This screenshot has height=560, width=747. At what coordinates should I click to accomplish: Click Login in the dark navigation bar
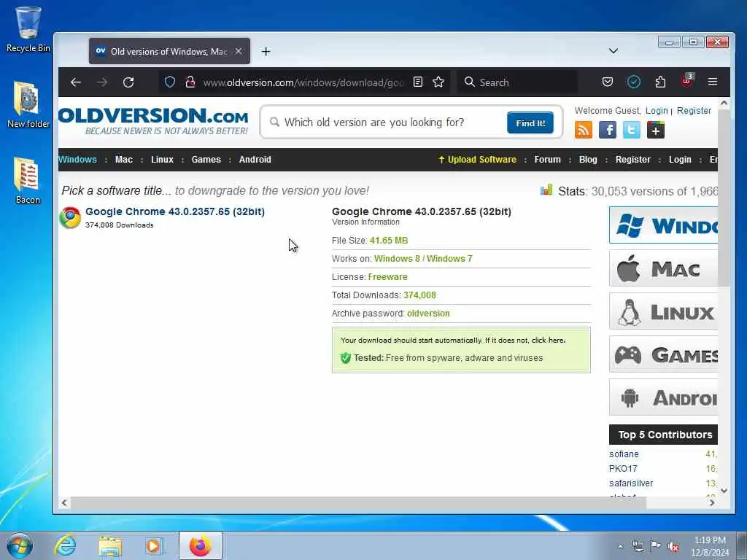680,160
